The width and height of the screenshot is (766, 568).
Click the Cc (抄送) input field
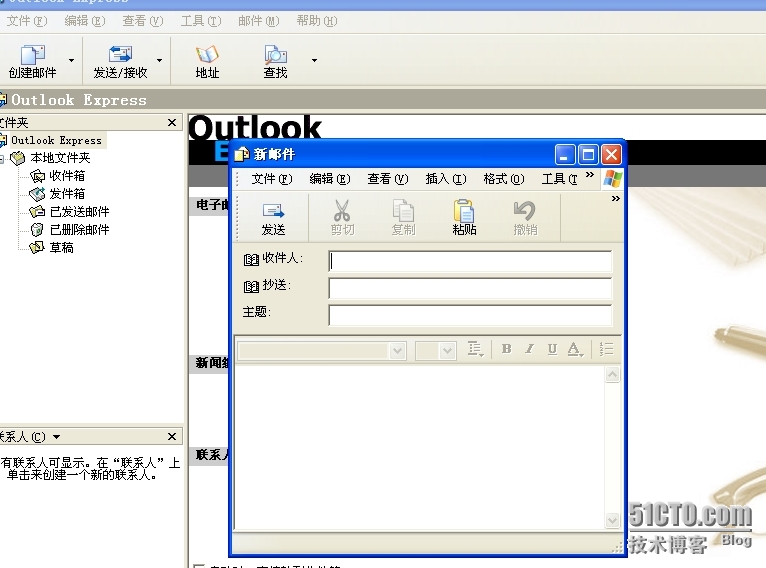470,288
